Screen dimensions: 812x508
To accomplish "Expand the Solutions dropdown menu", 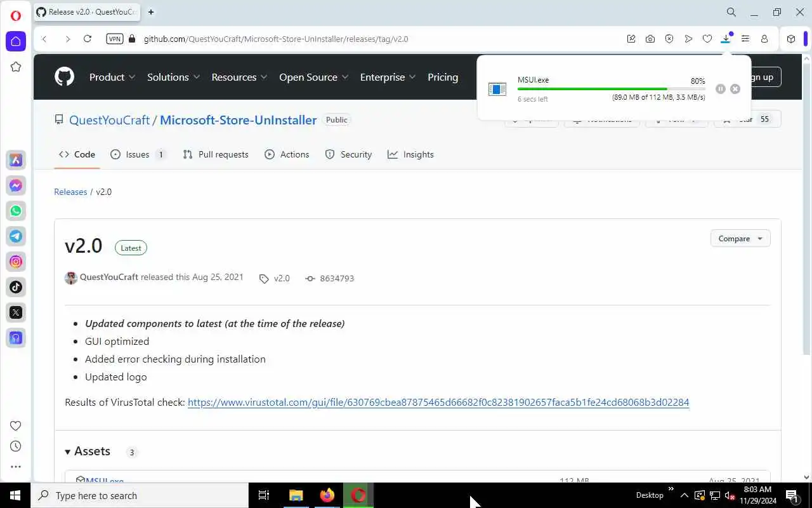I will [x=173, y=77].
